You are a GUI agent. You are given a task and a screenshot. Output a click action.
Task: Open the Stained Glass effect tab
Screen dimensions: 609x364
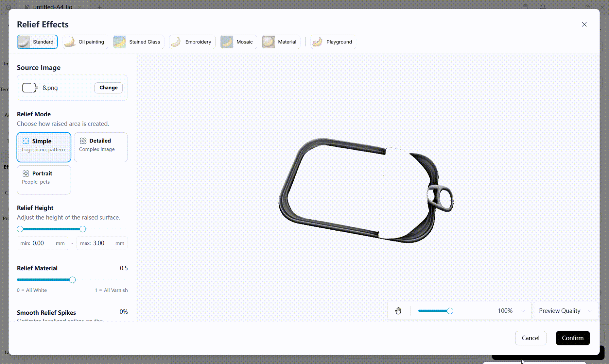[138, 42]
